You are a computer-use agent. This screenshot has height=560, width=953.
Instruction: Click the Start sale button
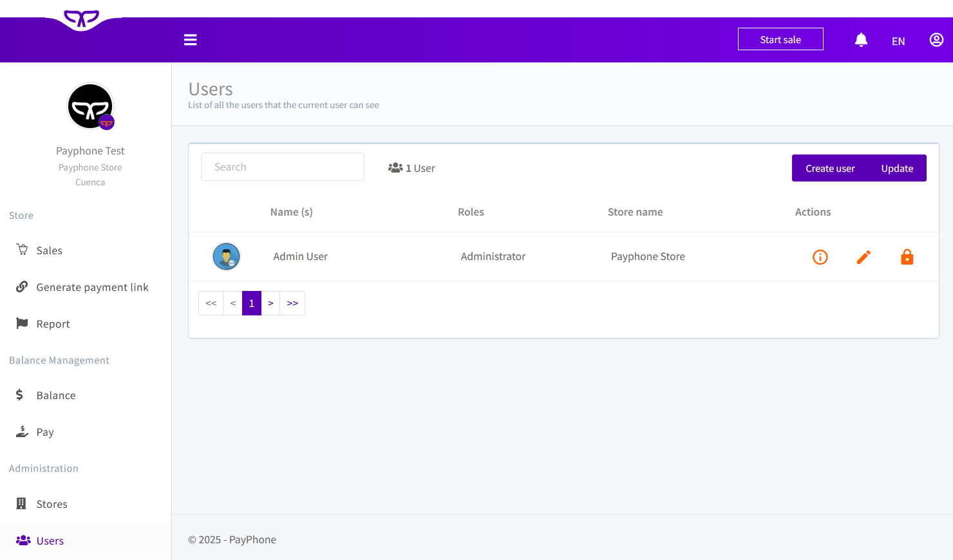pos(780,39)
